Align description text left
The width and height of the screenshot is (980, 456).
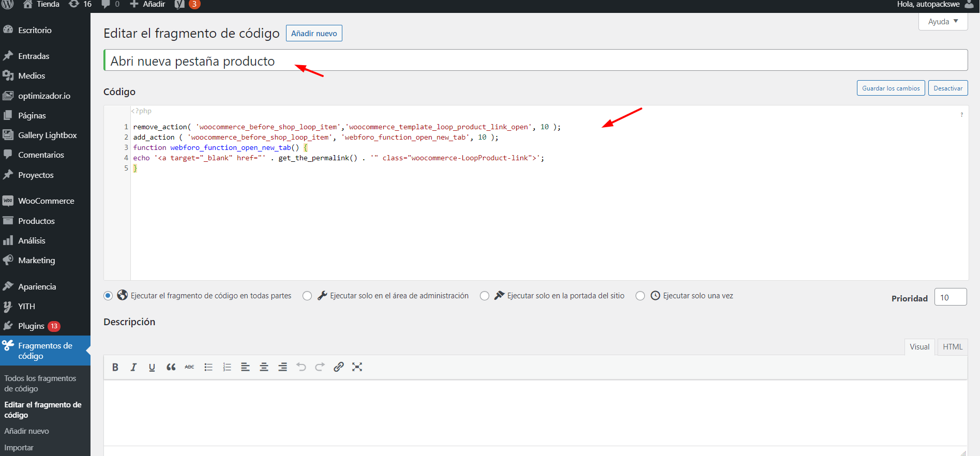tap(246, 367)
